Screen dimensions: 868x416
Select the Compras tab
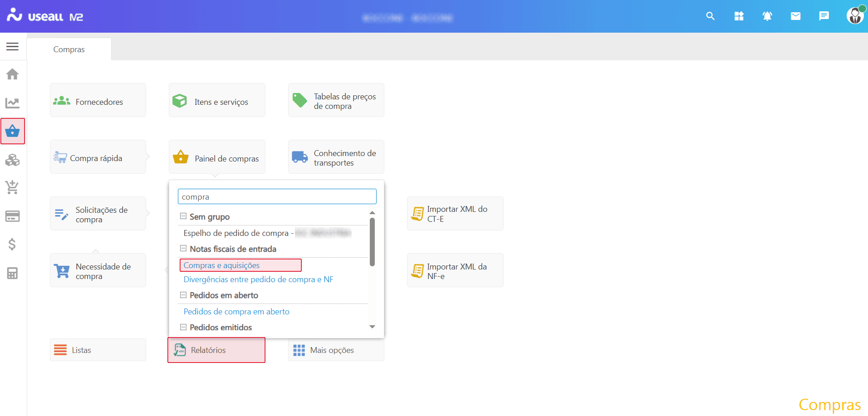[x=69, y=49]
